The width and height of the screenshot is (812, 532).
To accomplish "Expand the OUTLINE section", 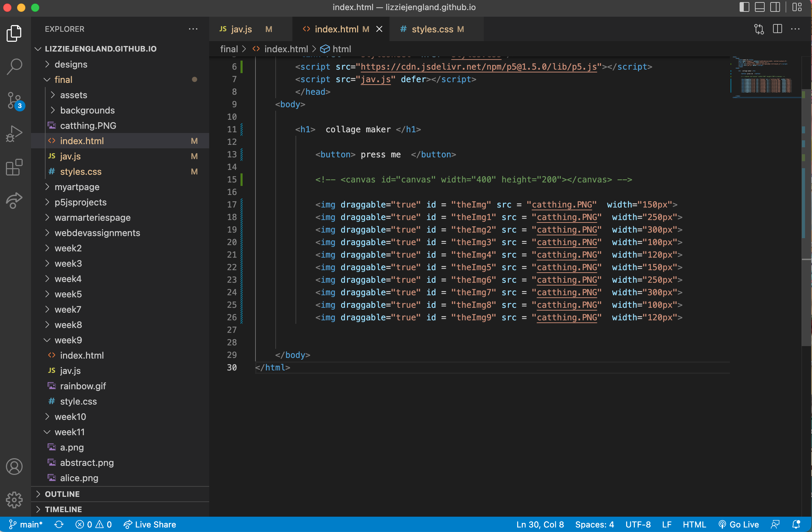I will 62,494.
